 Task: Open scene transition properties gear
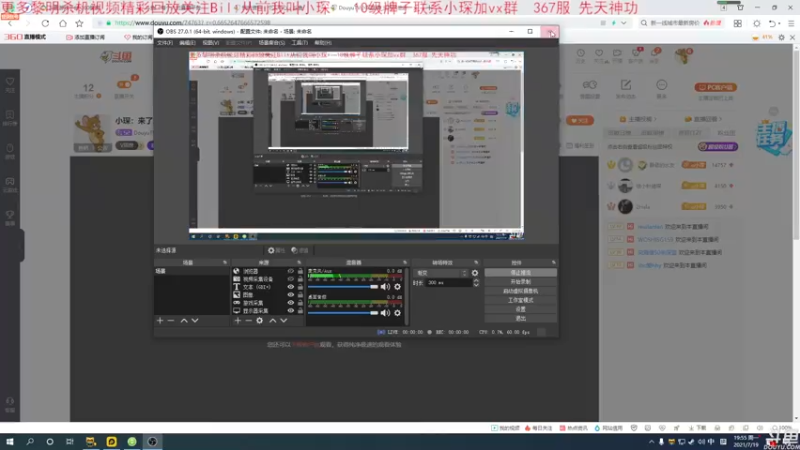[475, 273]
